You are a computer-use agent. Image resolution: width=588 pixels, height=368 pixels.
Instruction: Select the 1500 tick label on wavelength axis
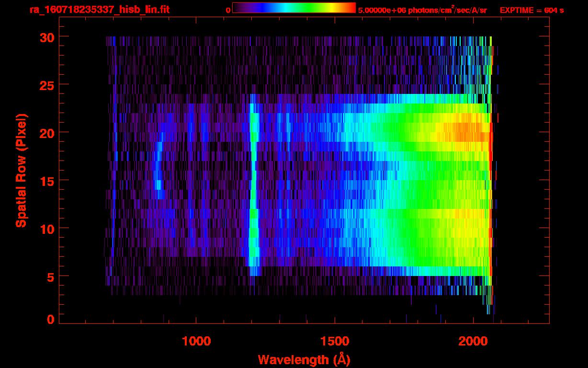pos(334,341)
